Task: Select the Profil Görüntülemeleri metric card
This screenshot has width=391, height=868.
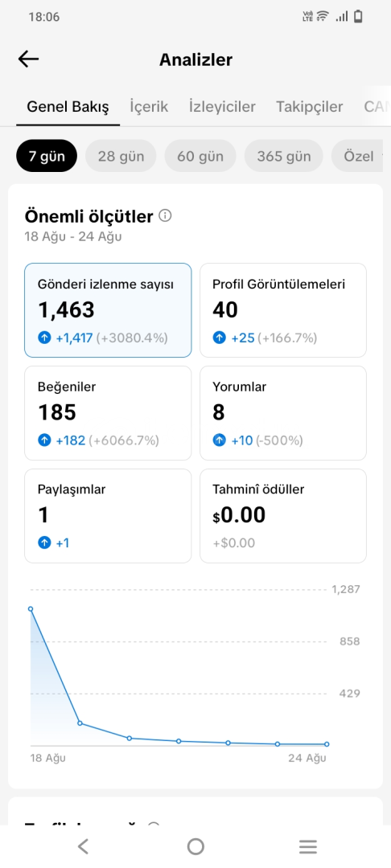Action: [283, 310]
